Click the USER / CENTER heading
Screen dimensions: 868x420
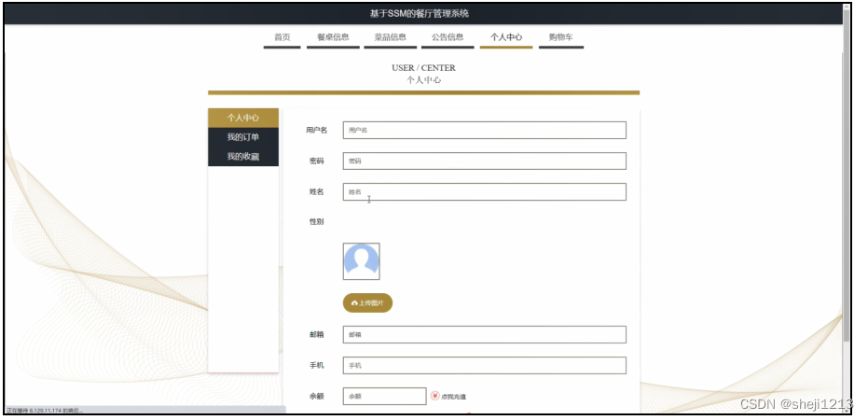pyautogui.click(x=423, y=67)
